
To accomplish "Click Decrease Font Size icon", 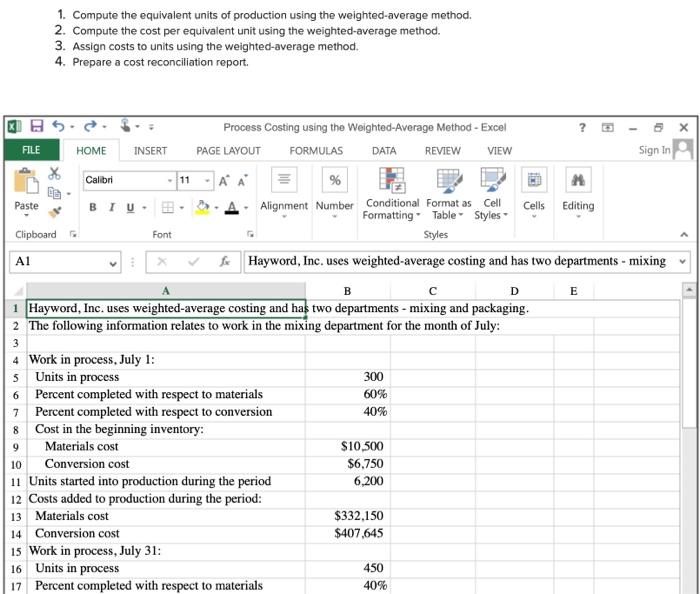I will [242, 181].
